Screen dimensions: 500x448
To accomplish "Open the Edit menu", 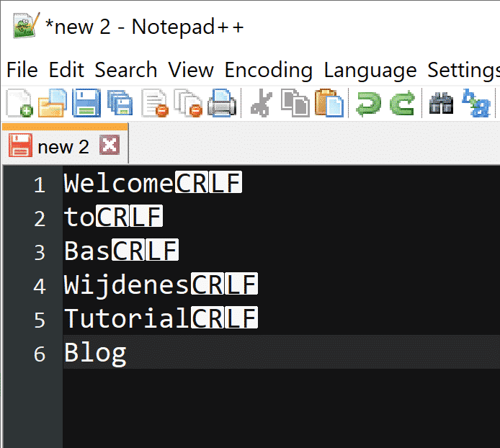I will [x=66, y=70].
